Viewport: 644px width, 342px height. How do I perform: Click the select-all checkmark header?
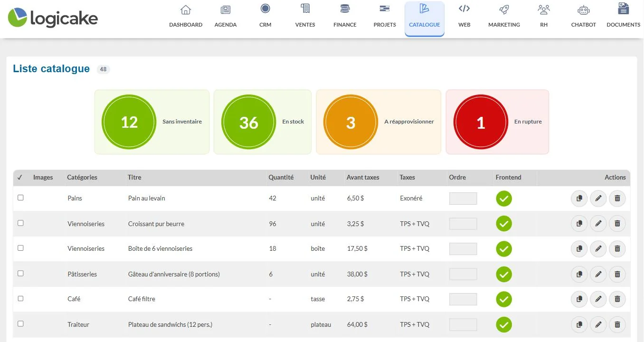20,177
